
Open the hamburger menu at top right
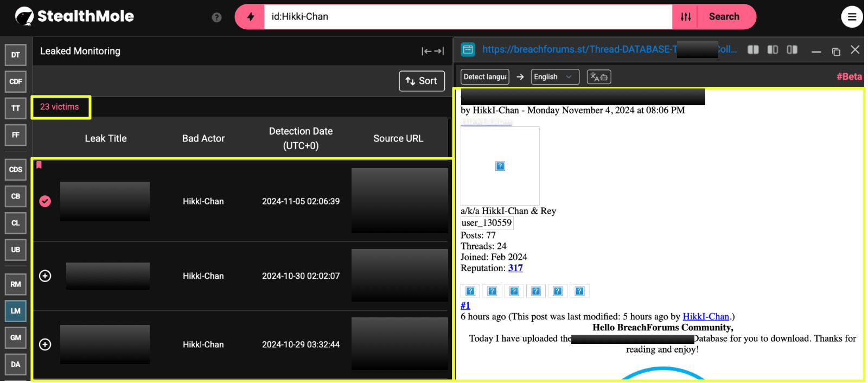click(852, 17)
